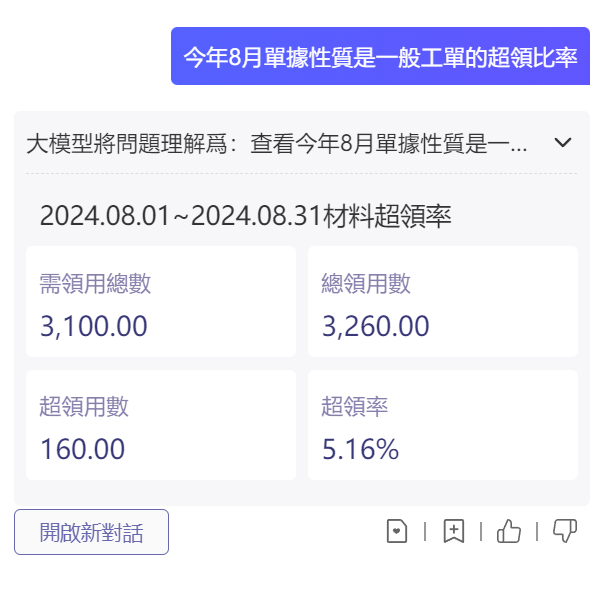Screen dimensions: 609x589
Task: Select the blue user question bubble
Action: coord(380,56)
